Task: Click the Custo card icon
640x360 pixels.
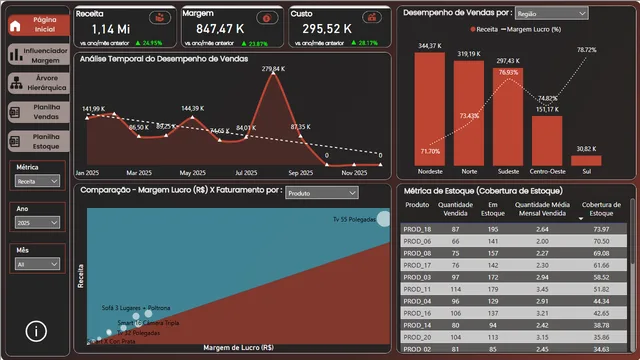Action: tap(372, 18)
